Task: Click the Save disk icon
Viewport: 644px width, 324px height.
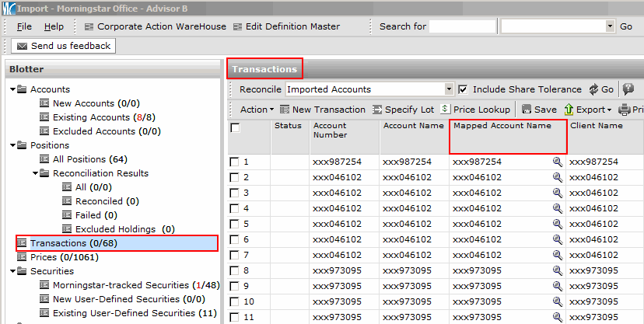Action: [x=527, y=110]
